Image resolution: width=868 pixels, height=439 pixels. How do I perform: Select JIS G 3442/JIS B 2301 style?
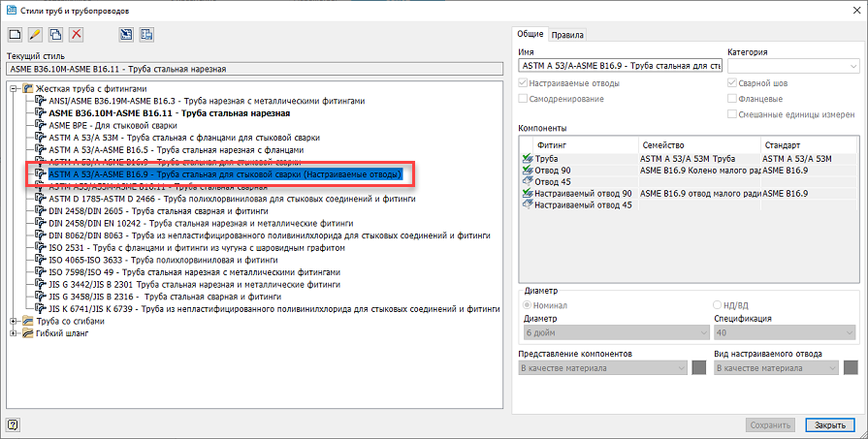pos(194,284)
